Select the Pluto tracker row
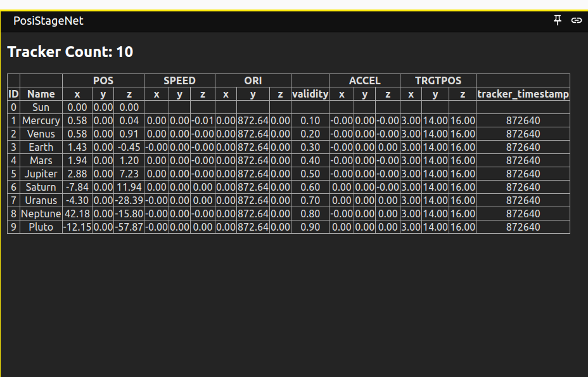The image size is (588, 377). click(x=41, y=226)
